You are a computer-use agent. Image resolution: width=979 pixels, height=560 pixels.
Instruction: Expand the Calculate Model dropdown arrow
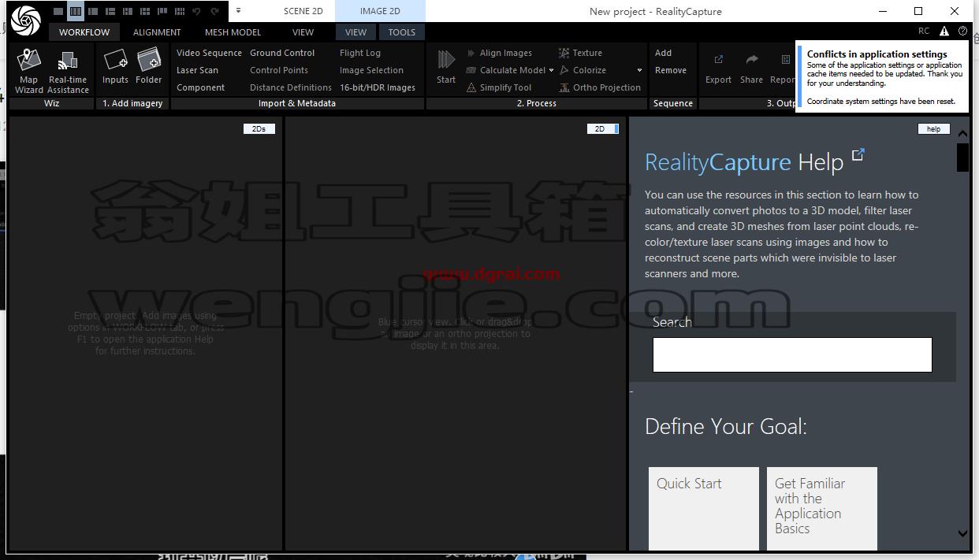pos(552,70)
